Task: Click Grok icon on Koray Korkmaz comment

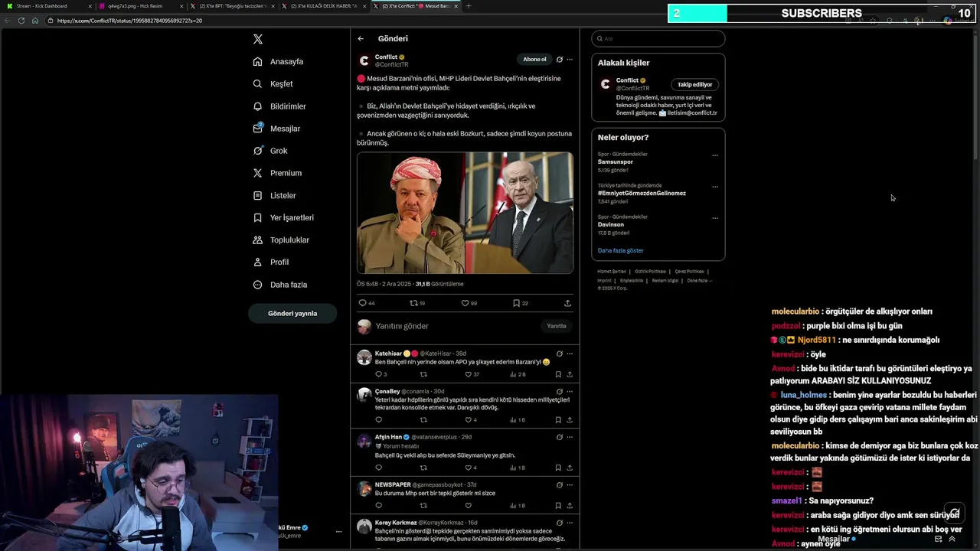Action: tap(560, 523)
